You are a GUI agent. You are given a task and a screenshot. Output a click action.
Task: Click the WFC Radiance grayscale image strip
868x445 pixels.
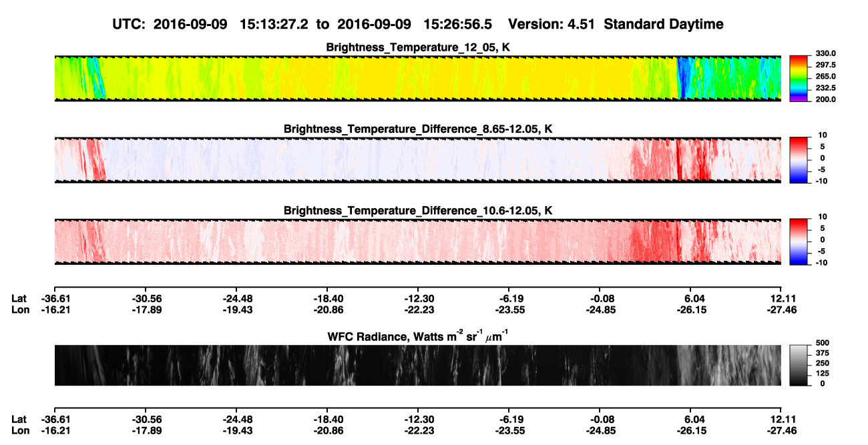(417, 365)
